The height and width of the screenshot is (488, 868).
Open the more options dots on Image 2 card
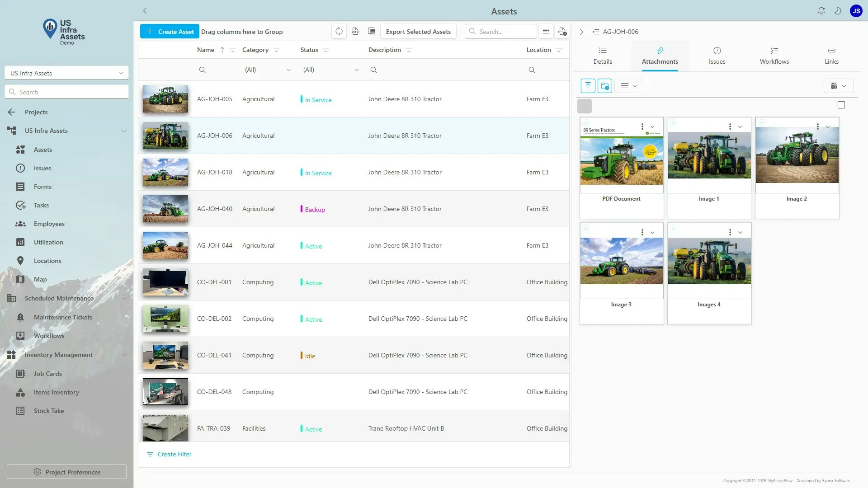click(817, 127)
